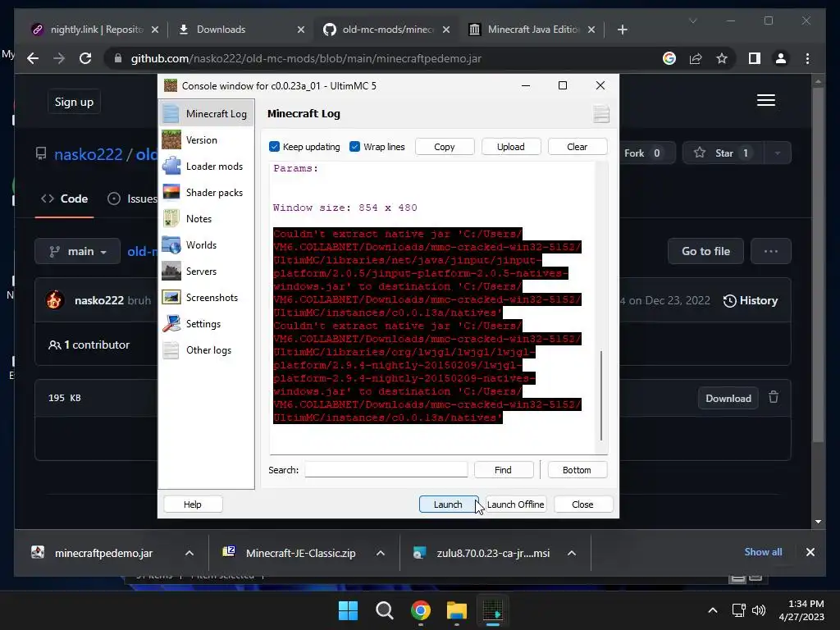Open the Version page in sidebar
This screenshot has height=630, width=840.
tap(206, 139)
